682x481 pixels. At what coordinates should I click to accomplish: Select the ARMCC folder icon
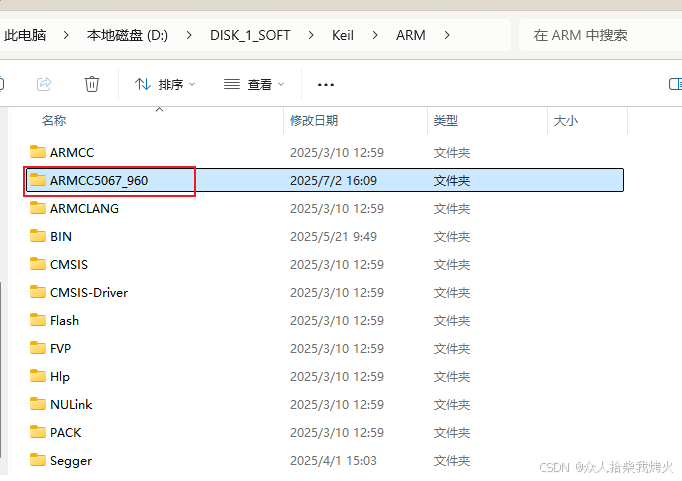coord(38,152)
